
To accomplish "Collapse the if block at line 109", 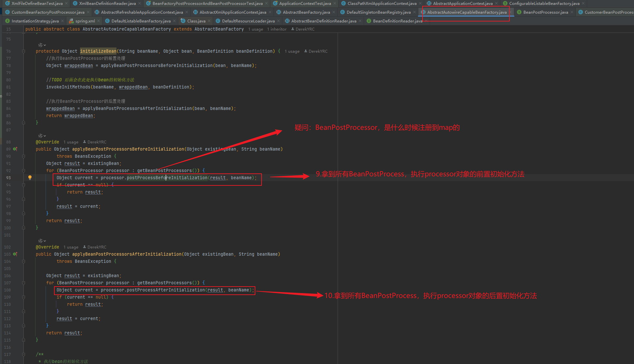I will pos(23,297).
